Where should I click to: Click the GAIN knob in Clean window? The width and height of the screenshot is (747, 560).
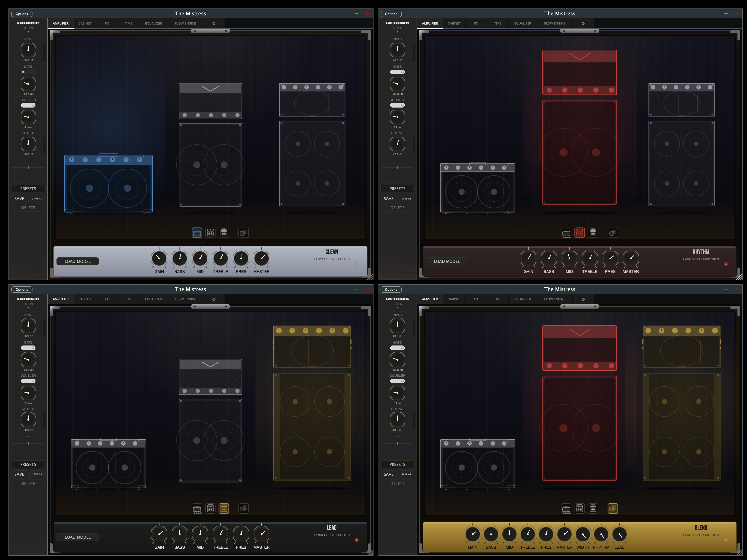pyautogui.click(x=159, y=259)
